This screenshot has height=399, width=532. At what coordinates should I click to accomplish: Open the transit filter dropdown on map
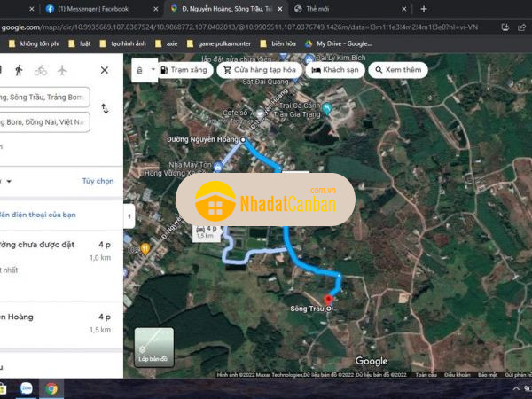coord(144,69)
